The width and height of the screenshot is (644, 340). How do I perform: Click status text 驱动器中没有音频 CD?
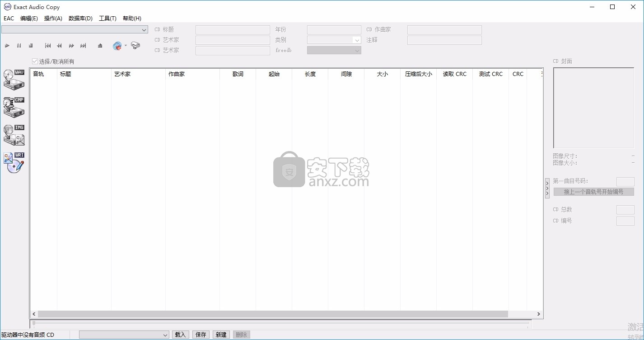pos(28,335)
